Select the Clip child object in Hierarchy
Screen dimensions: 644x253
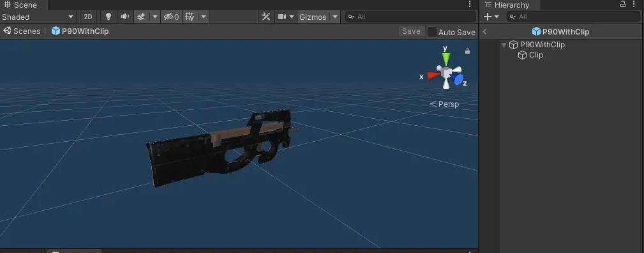coord(536,55)
